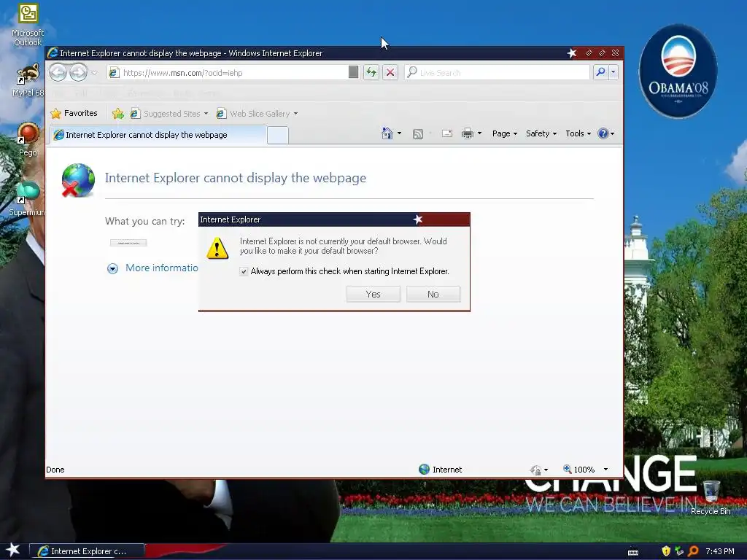The height and width of the screenshot is (560, 747).
Task: Click the safely remove hardware tray icon
Action: [679, 551]
